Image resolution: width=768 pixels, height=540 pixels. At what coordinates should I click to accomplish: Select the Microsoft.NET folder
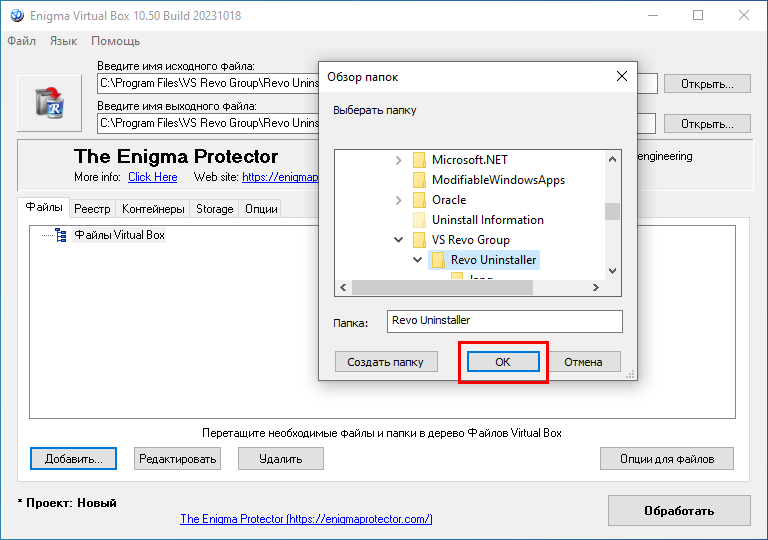point(470,160)
